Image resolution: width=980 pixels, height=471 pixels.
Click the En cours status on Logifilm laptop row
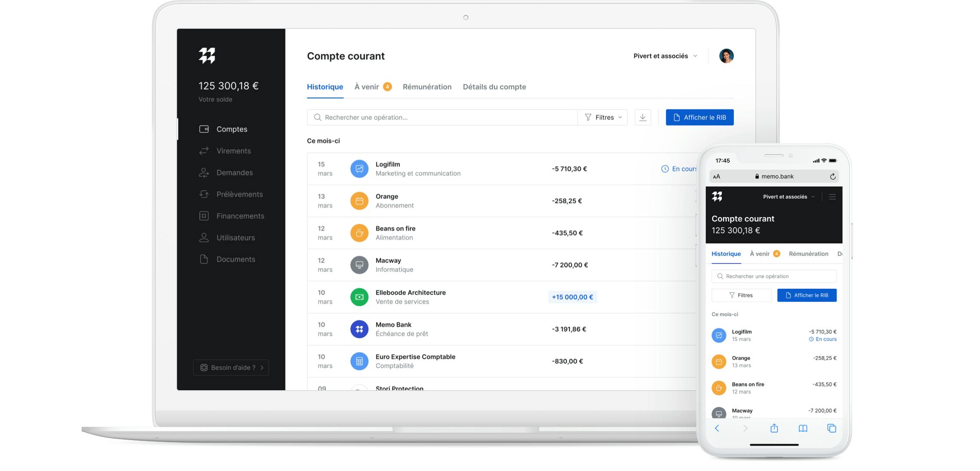(679, 169)
